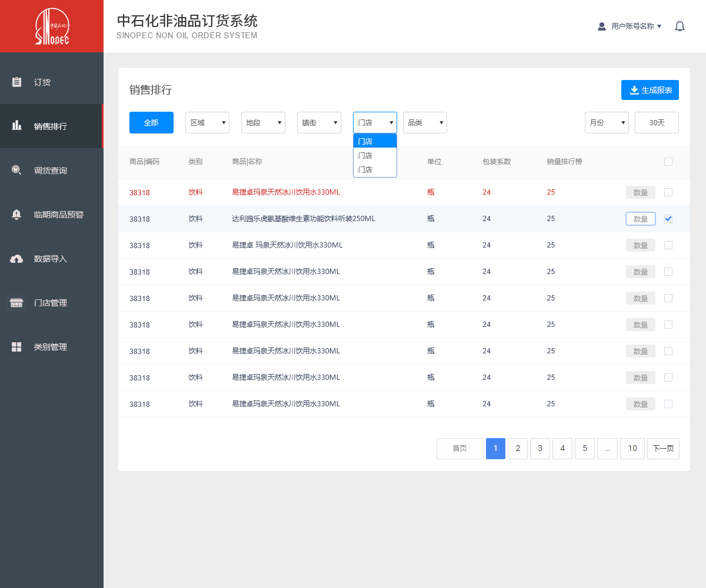
Task: Click the 数量 input field in the 达利园乐虎 row
Action: (x=640, y=219)
